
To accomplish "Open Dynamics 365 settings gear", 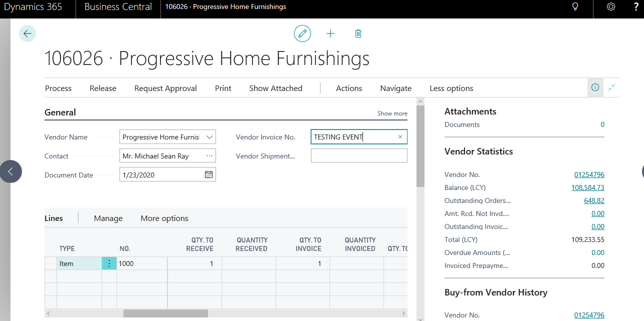I will 610,7.
